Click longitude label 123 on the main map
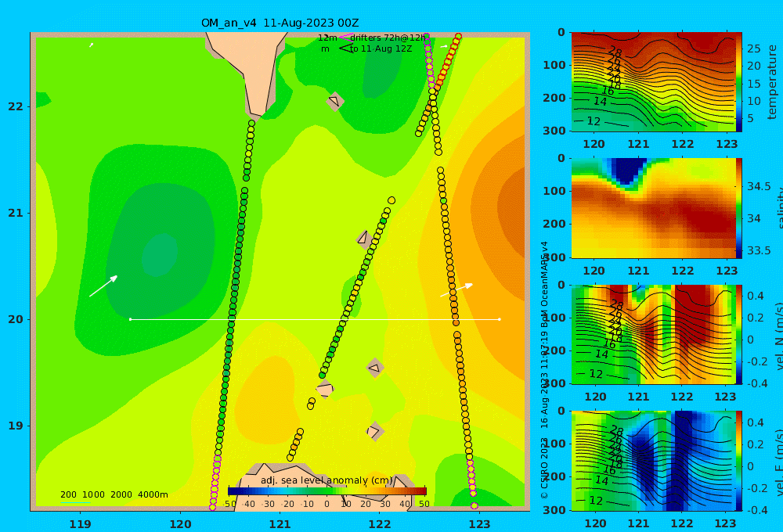The width and height of the screenshot is (783, 532). pyautogui.click(x=480, y=524)
